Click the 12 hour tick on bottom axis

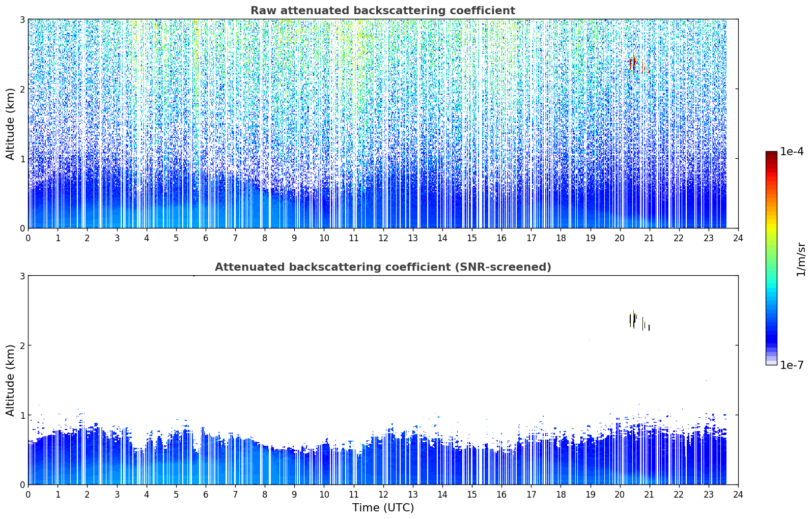[383, 494]
